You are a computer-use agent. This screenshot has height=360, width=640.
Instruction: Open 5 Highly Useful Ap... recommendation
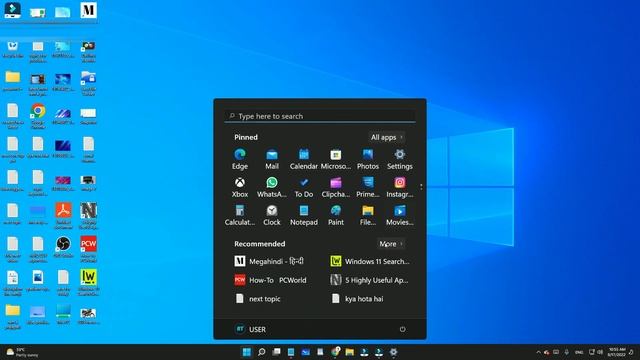coord(369,280)
